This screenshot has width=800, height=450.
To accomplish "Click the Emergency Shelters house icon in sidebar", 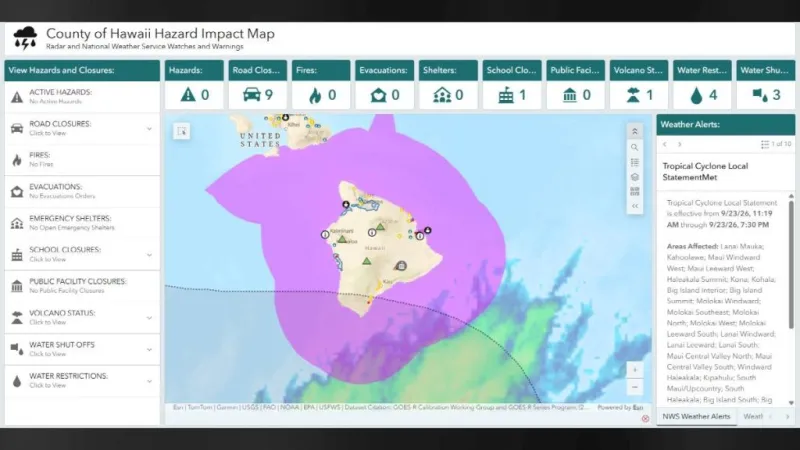I will tap(17, 223).
